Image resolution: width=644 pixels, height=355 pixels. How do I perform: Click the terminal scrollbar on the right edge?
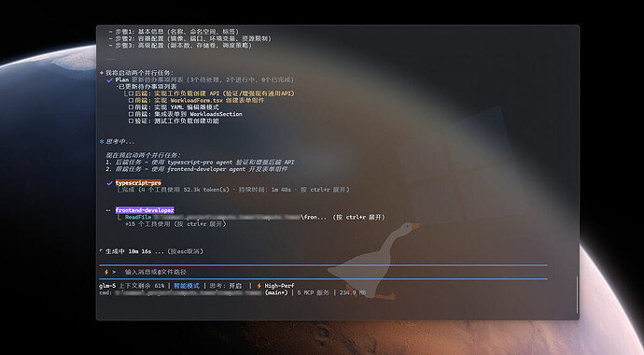coord(577,294)
